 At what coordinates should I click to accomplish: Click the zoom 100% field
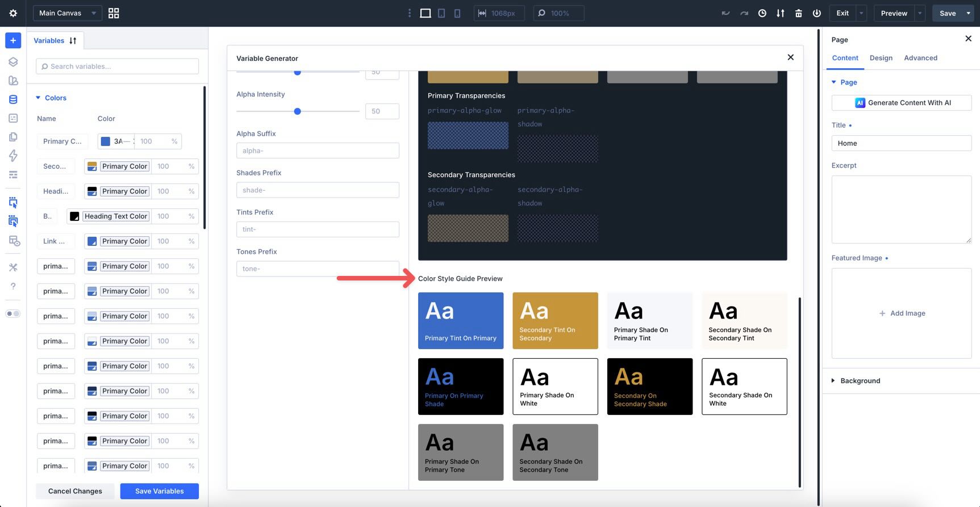point(558,13)
